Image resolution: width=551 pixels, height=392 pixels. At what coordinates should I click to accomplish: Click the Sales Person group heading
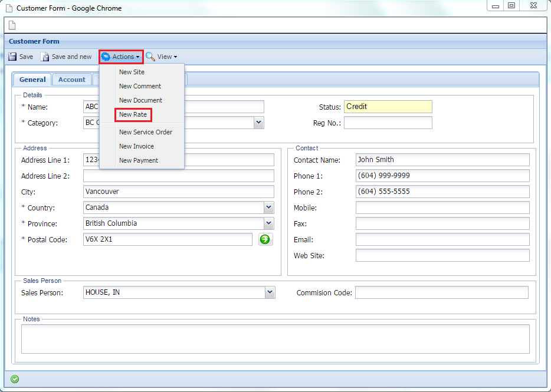point(42,281)
